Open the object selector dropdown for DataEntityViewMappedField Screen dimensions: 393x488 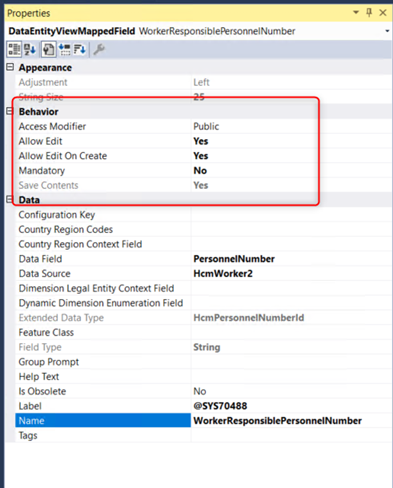(387, 31)
